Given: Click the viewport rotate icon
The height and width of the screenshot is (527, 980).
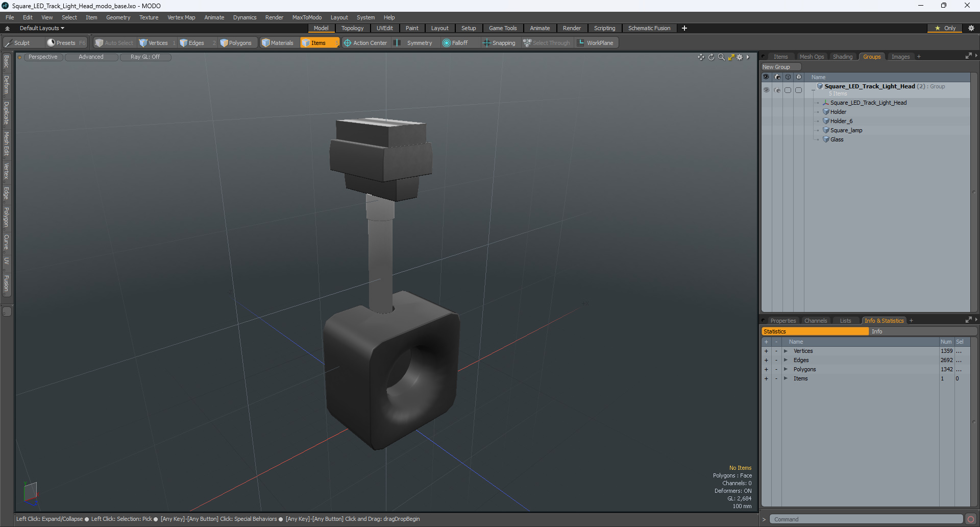Looking at the screenshot, I should pos(711,57).
